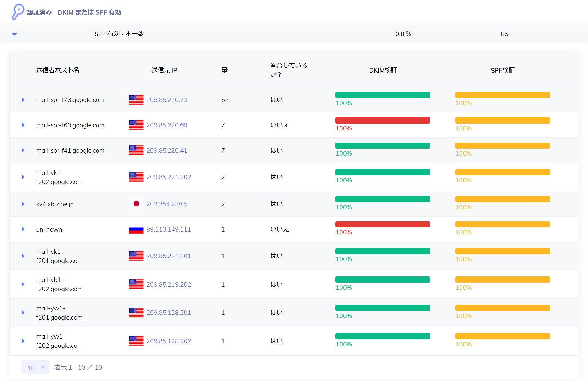The width and height of the screenshot is (588, 381).
Task: Click いいえ in unknown host row
Action: (279, 229)
